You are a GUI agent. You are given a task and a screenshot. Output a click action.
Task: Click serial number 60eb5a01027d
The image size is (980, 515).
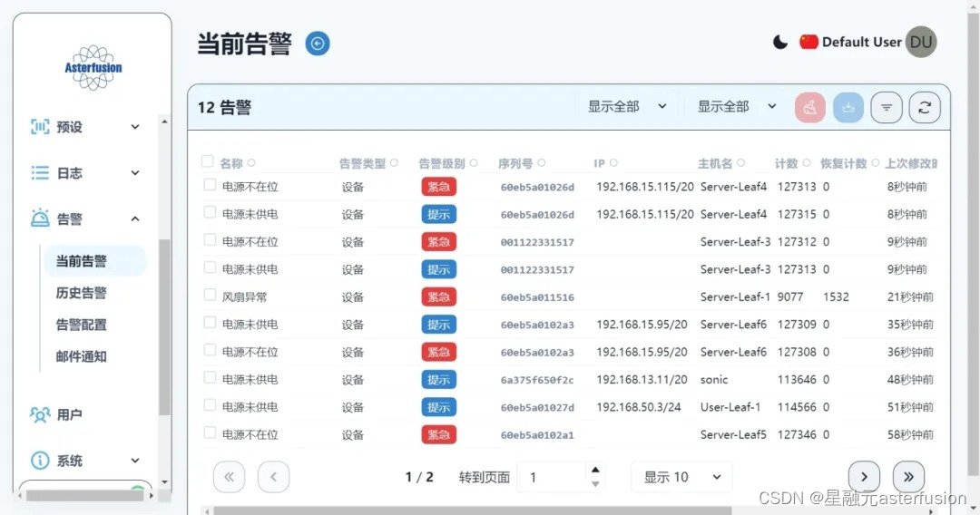point(537,408)
